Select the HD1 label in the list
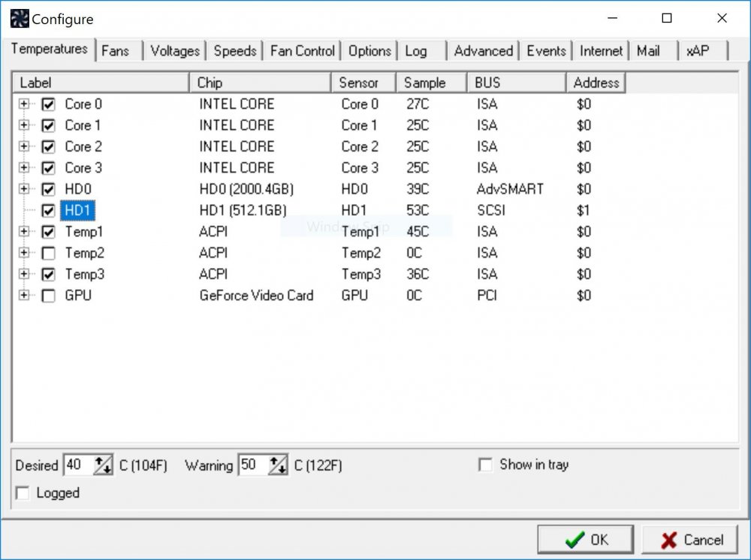The height and width of the screenshot is (560, 751). pos(77,211)
